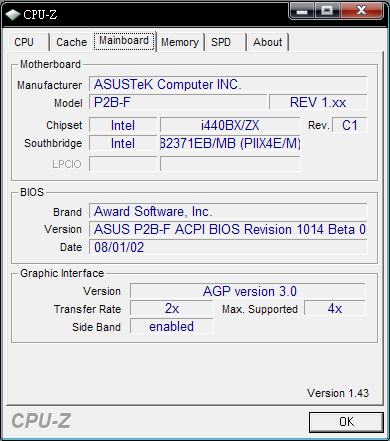Click the BIOS date 08/01/02

click(228, 247)
